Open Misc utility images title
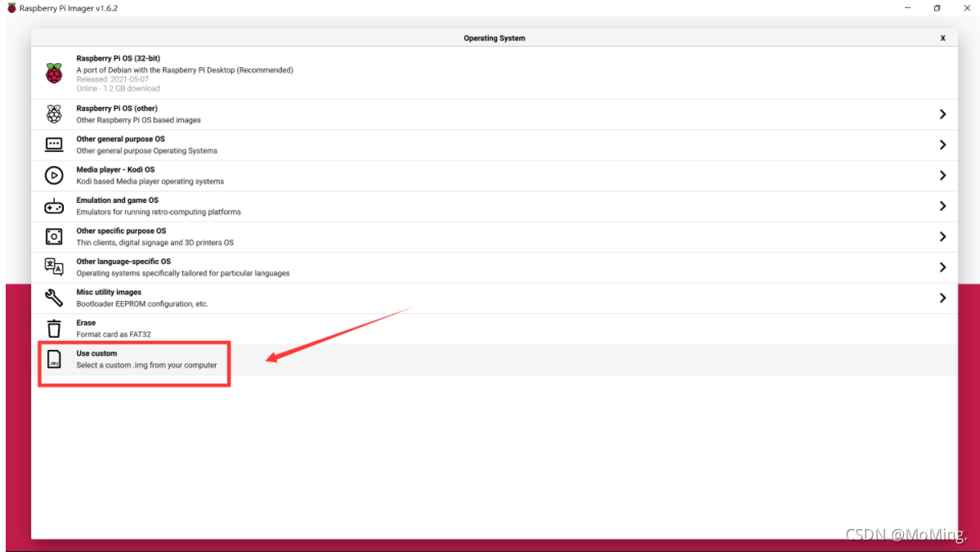 [109, 292]
